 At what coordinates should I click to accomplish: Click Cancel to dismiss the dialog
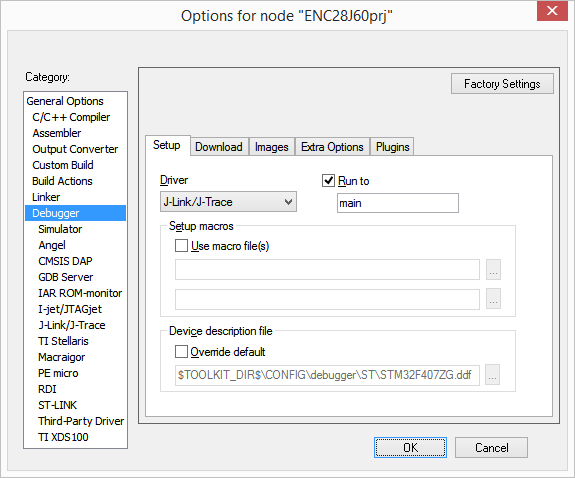tap(491, 448)
